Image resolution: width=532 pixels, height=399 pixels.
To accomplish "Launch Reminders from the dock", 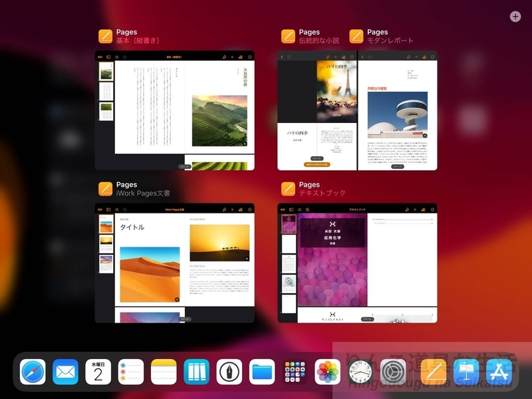I will point(131,372).
